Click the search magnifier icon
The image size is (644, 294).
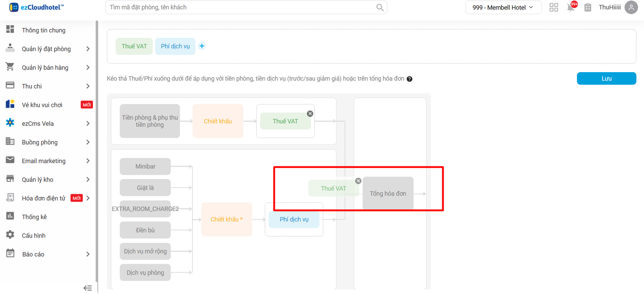pos(380,7)
